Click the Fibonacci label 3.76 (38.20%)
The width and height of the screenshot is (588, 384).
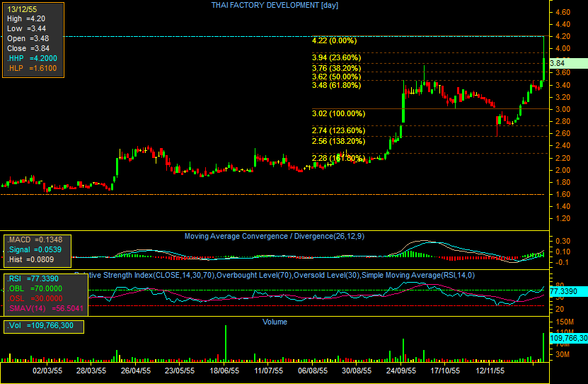tap(336, 68)
